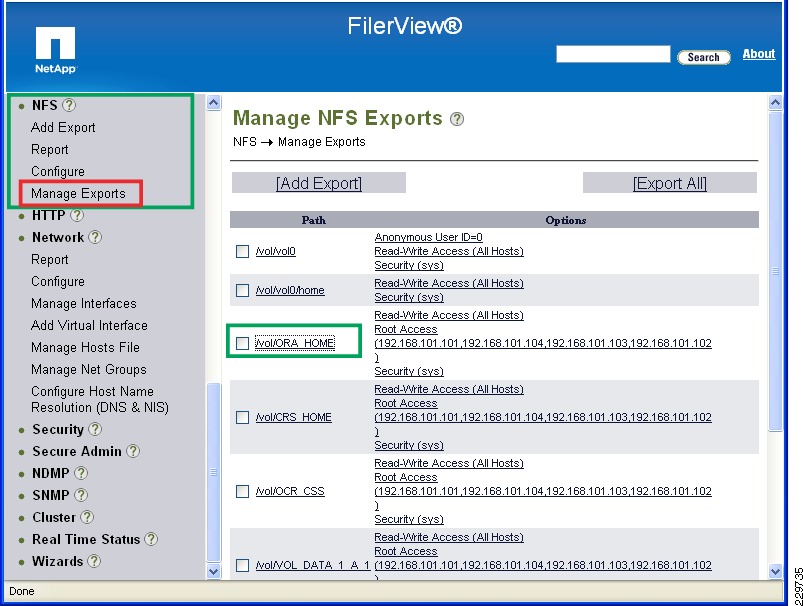803x606 pixels.
Task: Open Anonymous User ID=0 option for /vol/vol0
Action: tap(429, 237)
